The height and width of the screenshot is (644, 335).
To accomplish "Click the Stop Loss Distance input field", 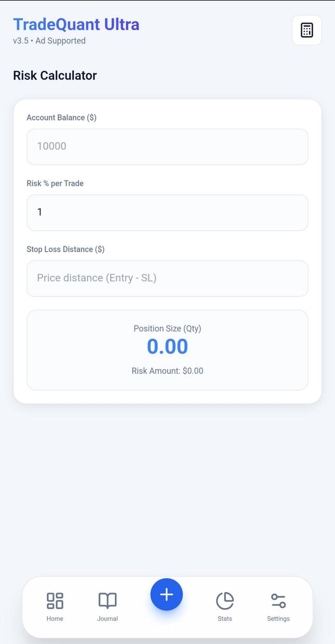I will pos(167,278).
